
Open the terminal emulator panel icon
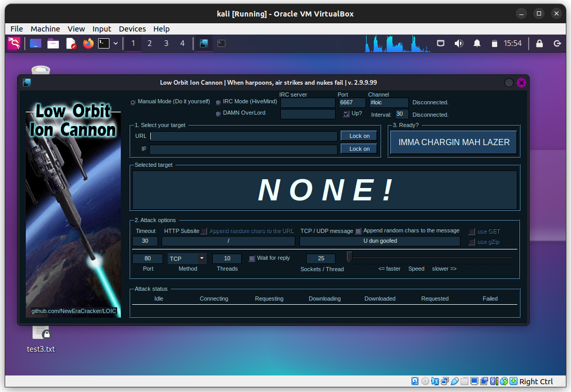coord(104,44)
